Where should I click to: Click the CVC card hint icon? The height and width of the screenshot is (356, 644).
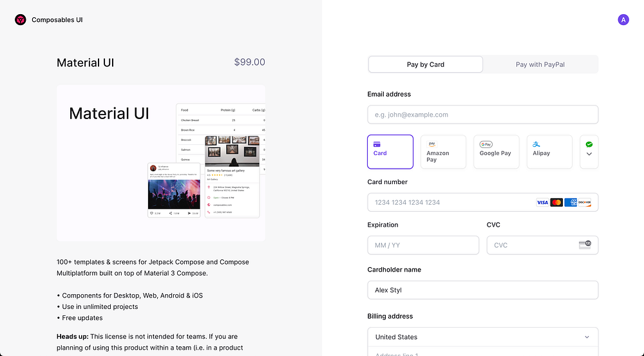tap(585, 245)
